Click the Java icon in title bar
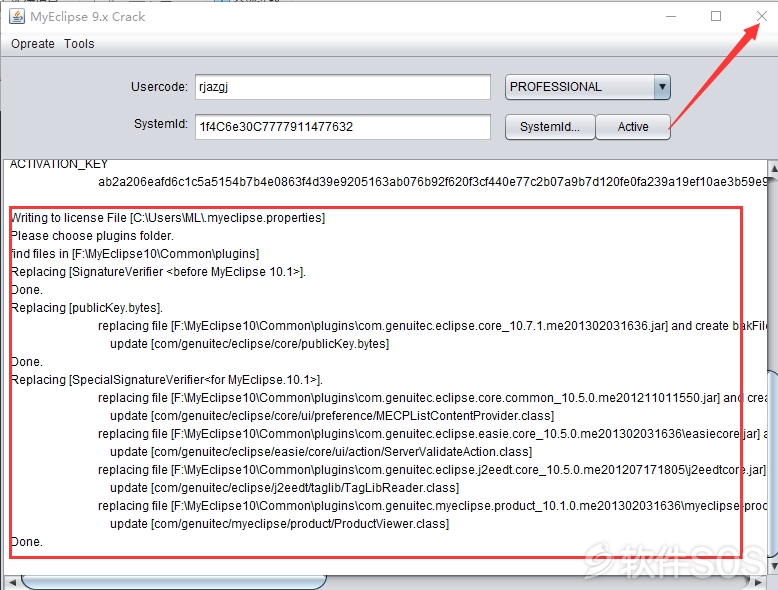Image resolution: width=778 pixels, height=590 pixels. (x=17, y=16)
